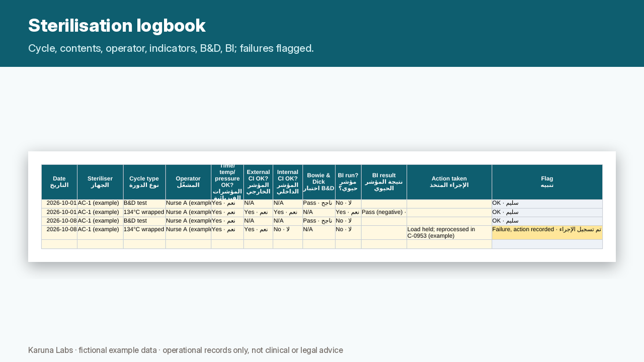This screenshot has width=644, height=362.
Task: Click the "Pass (negative)" BI result cell
Action: point(384,212)
